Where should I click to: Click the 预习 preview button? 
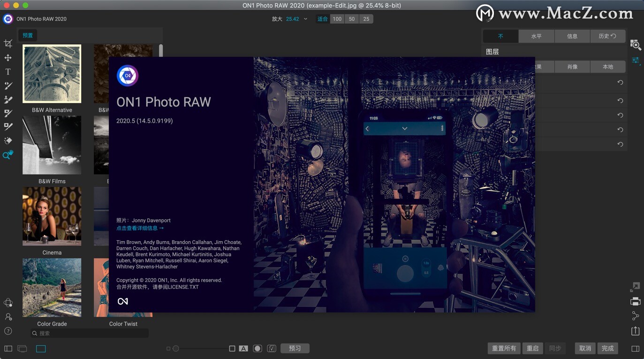pos(295,348)
